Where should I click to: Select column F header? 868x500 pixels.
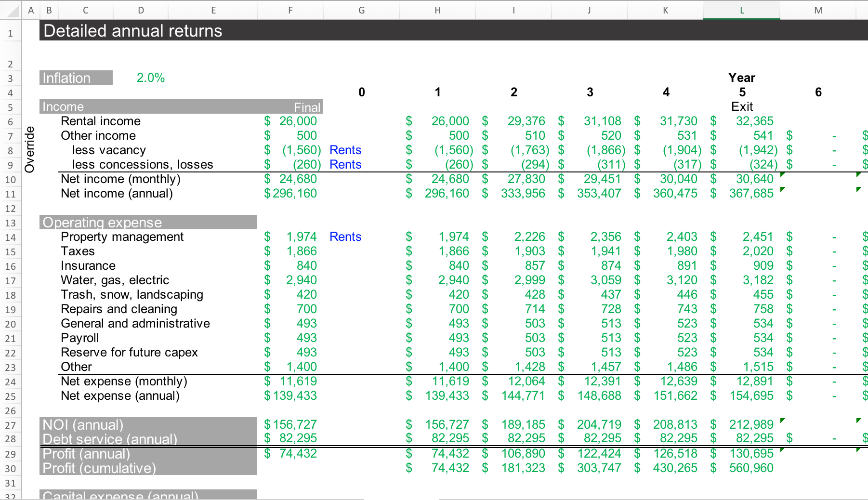290,10
